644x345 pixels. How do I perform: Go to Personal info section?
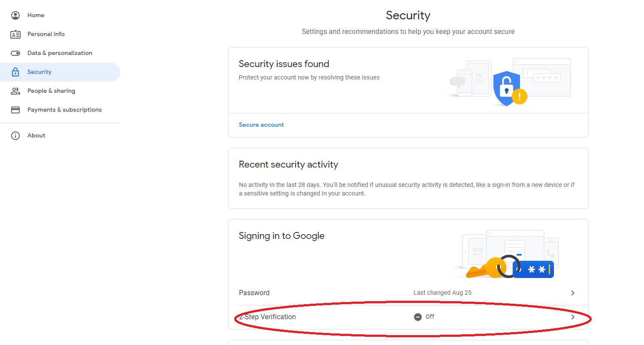tap(46, 34)
